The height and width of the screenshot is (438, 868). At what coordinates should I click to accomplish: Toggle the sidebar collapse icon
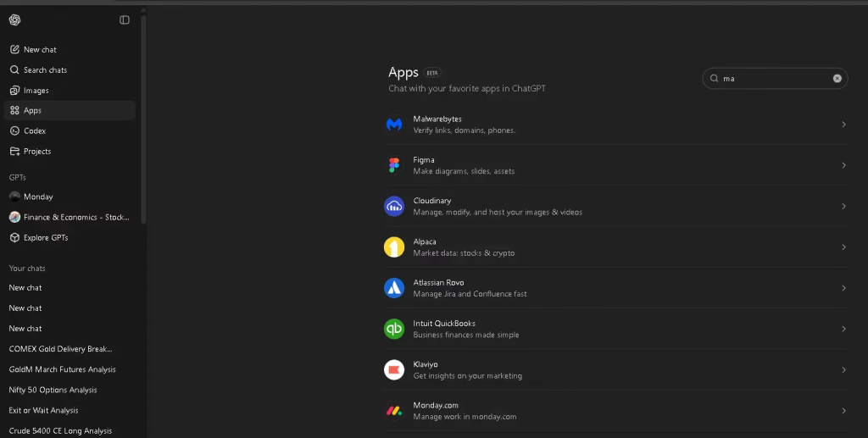coord(125,20)
